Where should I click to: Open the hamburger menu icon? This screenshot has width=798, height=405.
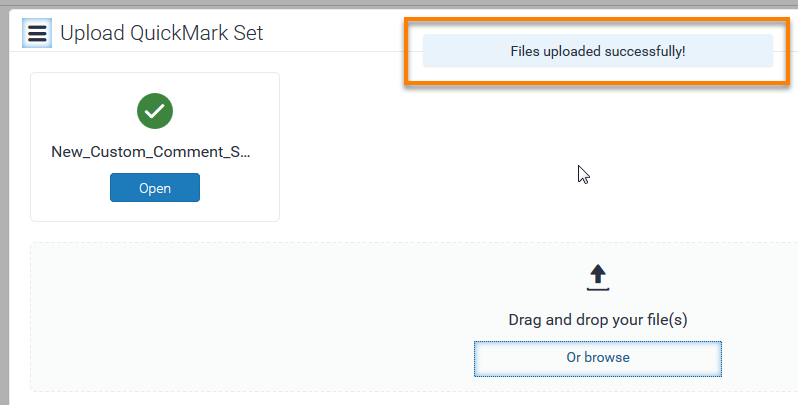37,33
